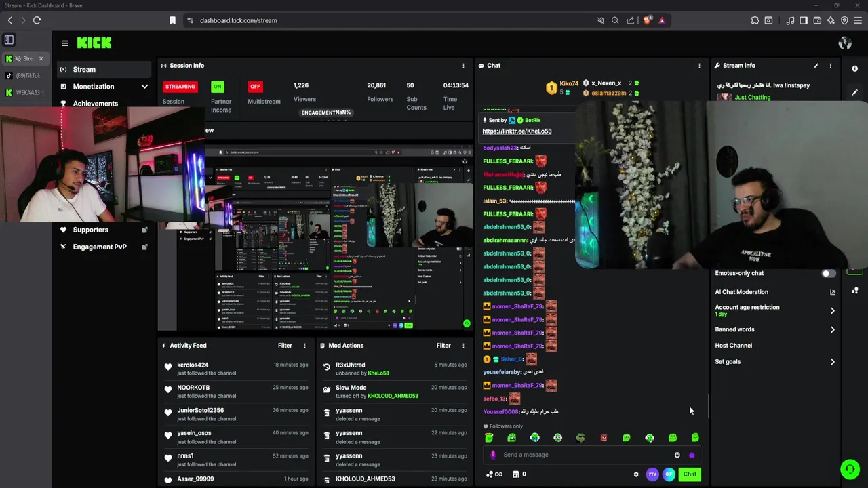Open Stream info three-dot menu

830,66
